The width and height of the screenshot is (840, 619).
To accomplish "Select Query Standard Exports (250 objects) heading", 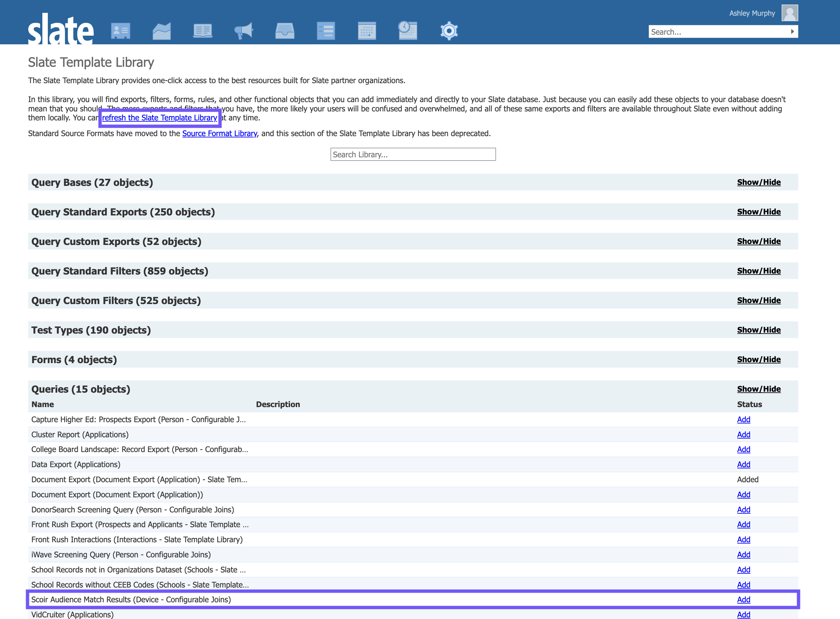I will 123,212.
